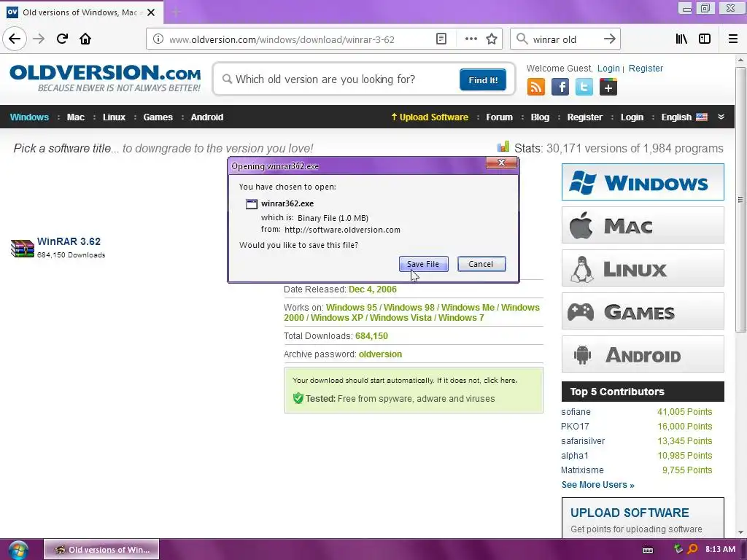Click the Games category banner
This screenshot has height=560, width=747.
(643, 311)
